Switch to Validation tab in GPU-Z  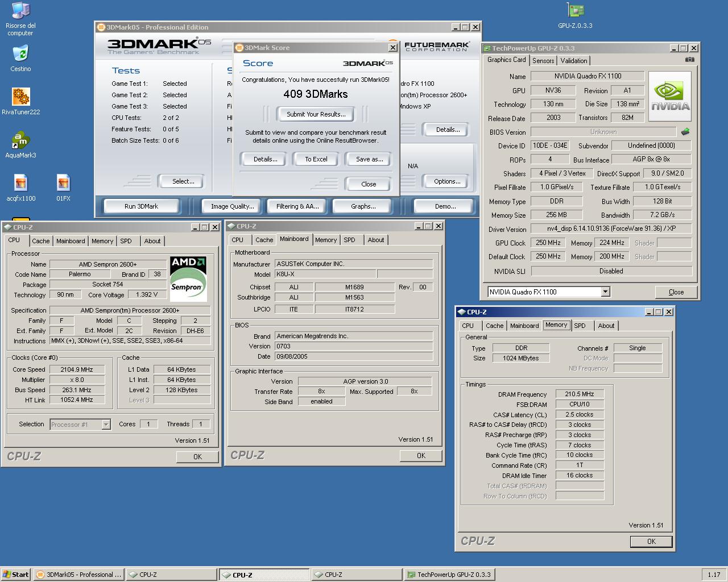[x=574, y=60]
